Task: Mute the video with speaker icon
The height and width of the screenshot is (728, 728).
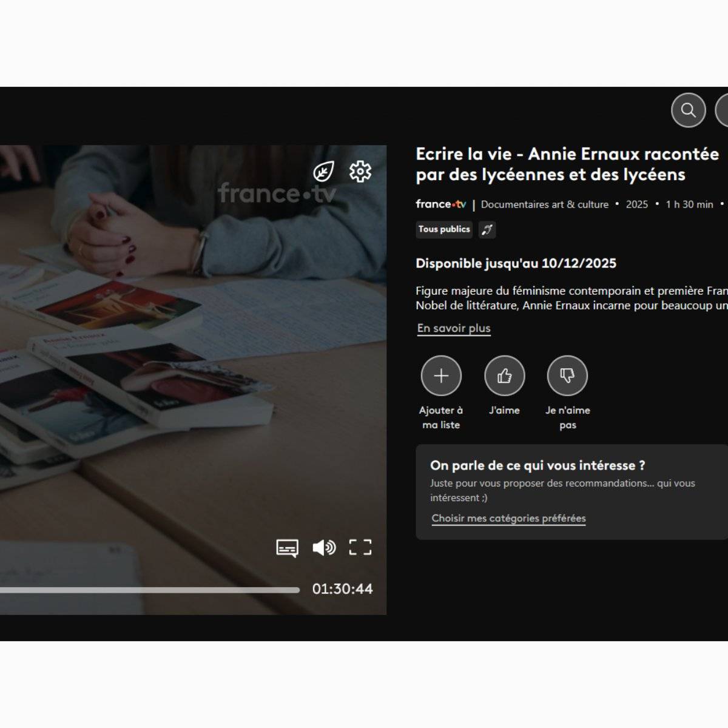Action: [324, 548]
